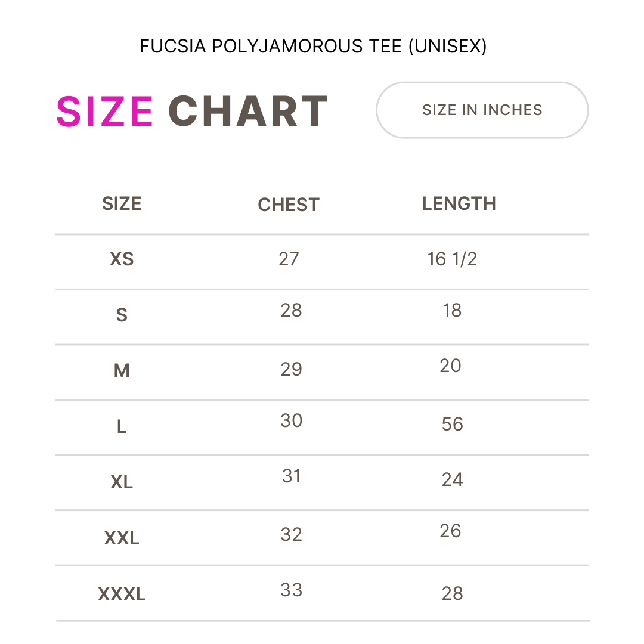Click the SIZE IN INCHES button
The image size is (644, 644).
(482, 110)
